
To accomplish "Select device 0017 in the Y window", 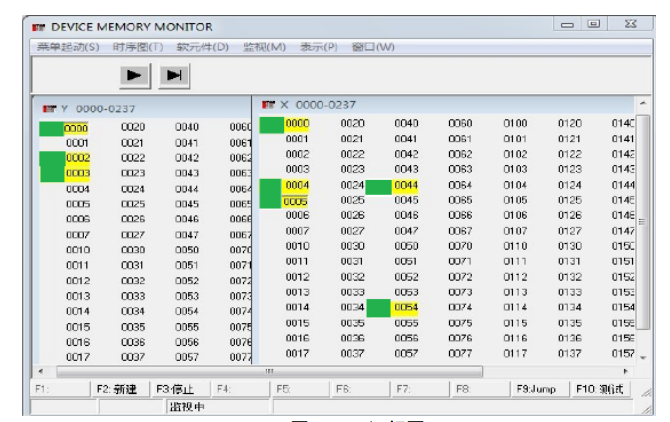I will 78,357.
